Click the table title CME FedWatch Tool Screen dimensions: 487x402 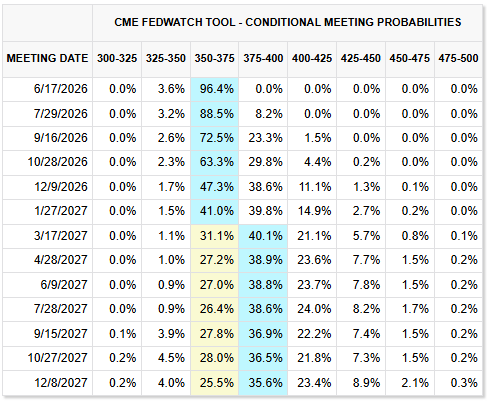click(x=288, y=22)
